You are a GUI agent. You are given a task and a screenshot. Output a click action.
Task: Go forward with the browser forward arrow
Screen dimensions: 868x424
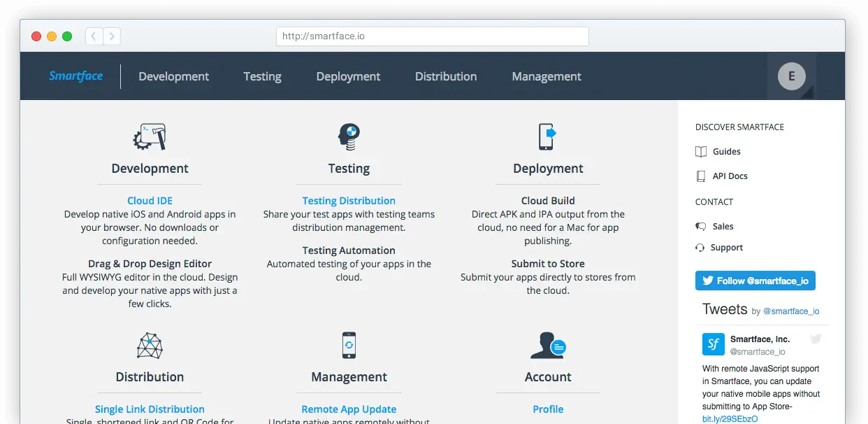tap(112, 36)
